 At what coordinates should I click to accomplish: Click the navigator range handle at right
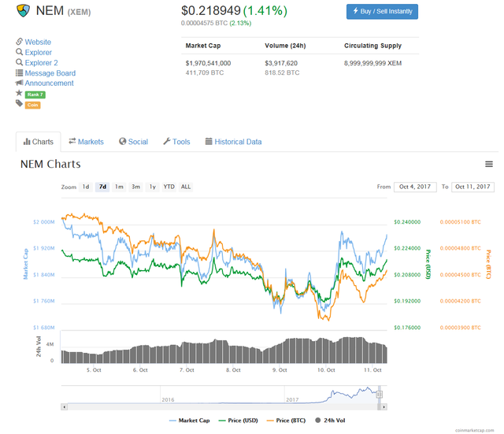(380, 395)
